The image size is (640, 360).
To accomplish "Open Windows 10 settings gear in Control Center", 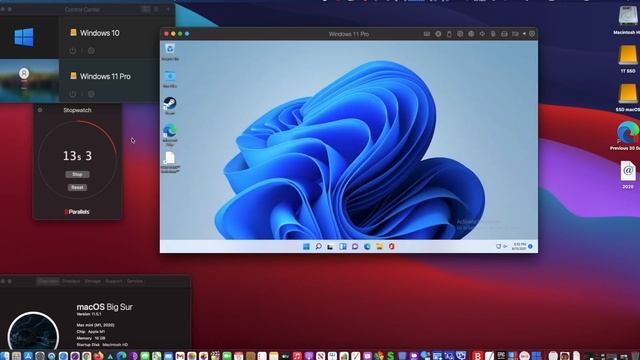I will tap(91, 51).
